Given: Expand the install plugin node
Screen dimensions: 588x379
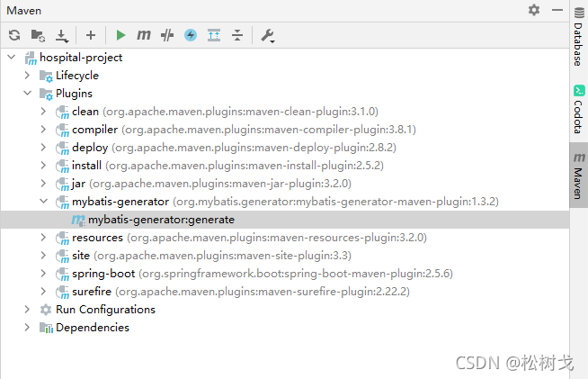Looking at the screenshot, I should click(x=43, y=166).
